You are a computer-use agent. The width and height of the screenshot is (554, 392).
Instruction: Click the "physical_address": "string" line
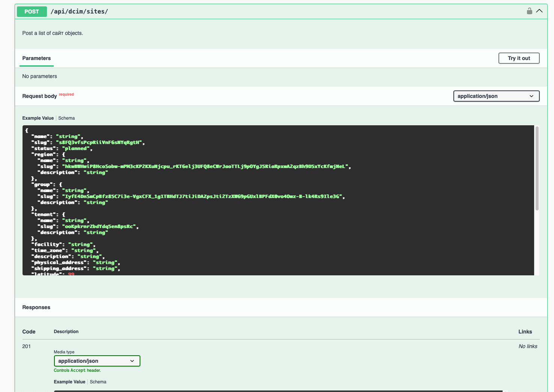click(x=76, y=263)
